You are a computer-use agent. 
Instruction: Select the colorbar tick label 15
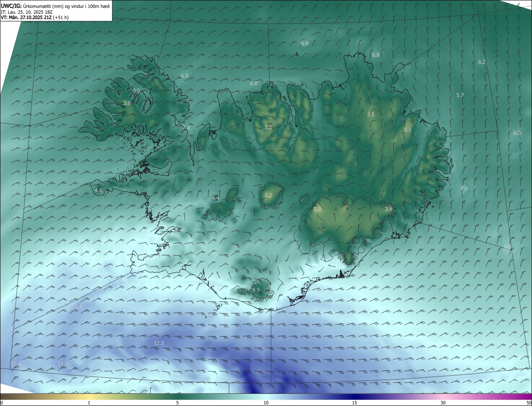355,403
